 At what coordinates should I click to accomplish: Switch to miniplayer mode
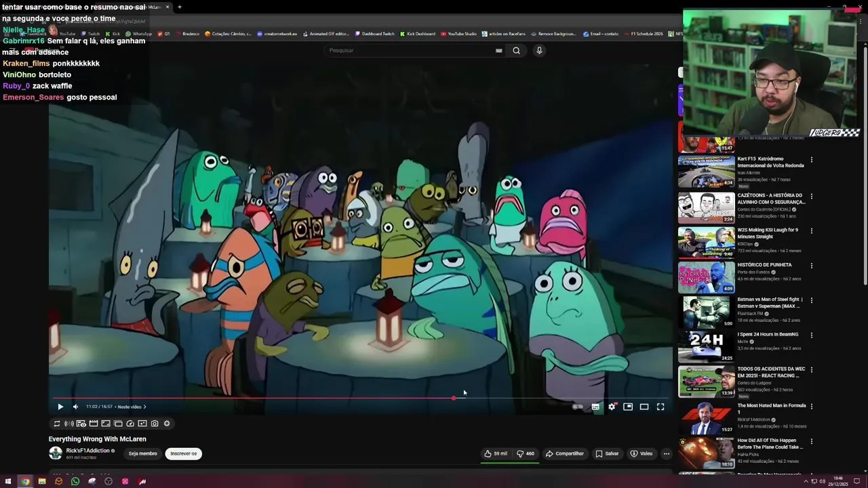pos(628,407)
